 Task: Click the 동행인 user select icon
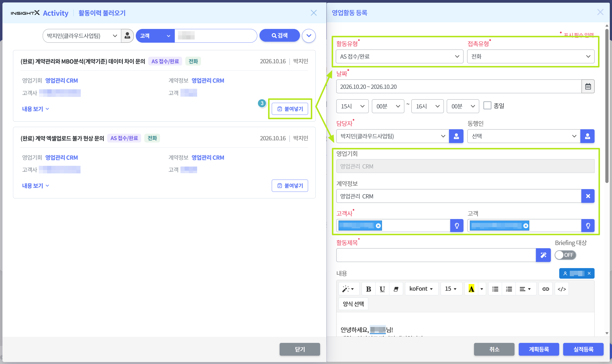587,136
